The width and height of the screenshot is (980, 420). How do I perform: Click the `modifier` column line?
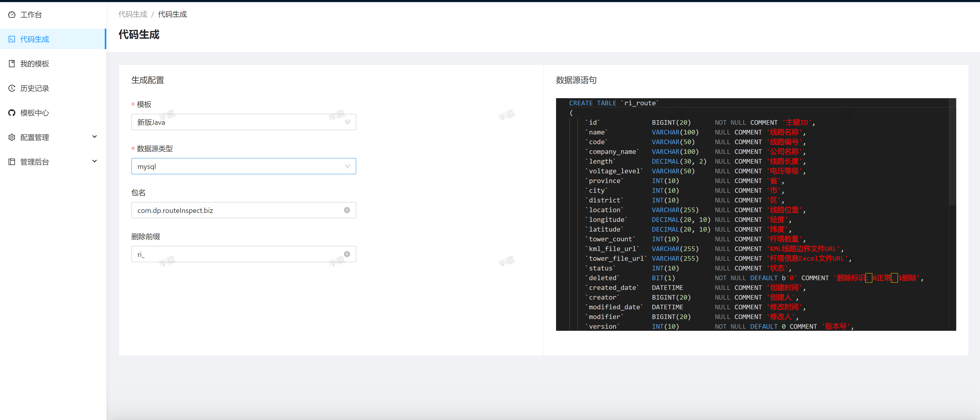pyautogui.click(x=692, y=317)
